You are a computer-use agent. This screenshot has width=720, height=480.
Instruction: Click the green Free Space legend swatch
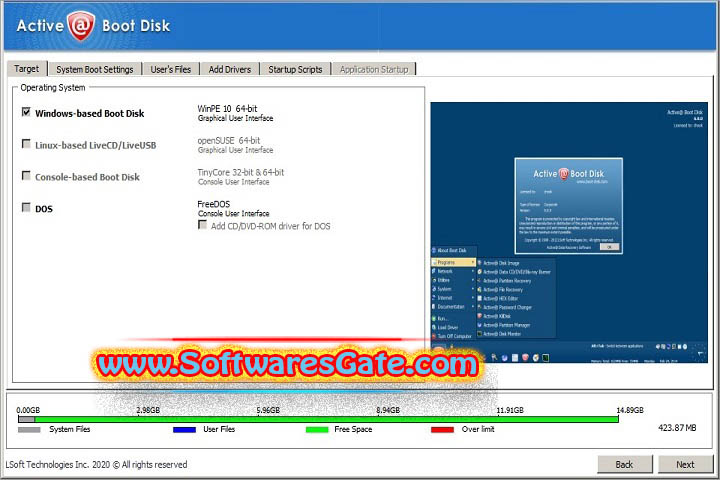[x=317, y=430]
